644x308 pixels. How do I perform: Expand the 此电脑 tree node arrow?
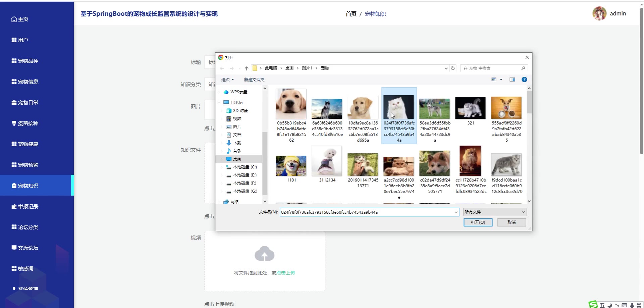coord(219,103)
